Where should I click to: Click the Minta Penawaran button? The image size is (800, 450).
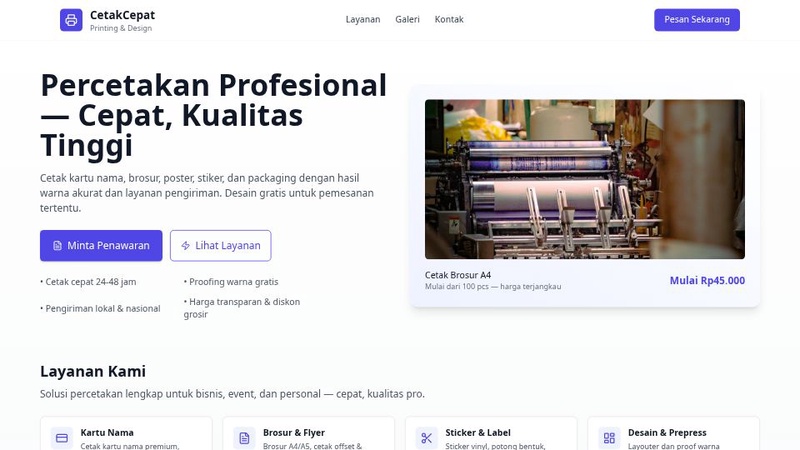click(x=101, y=245)
